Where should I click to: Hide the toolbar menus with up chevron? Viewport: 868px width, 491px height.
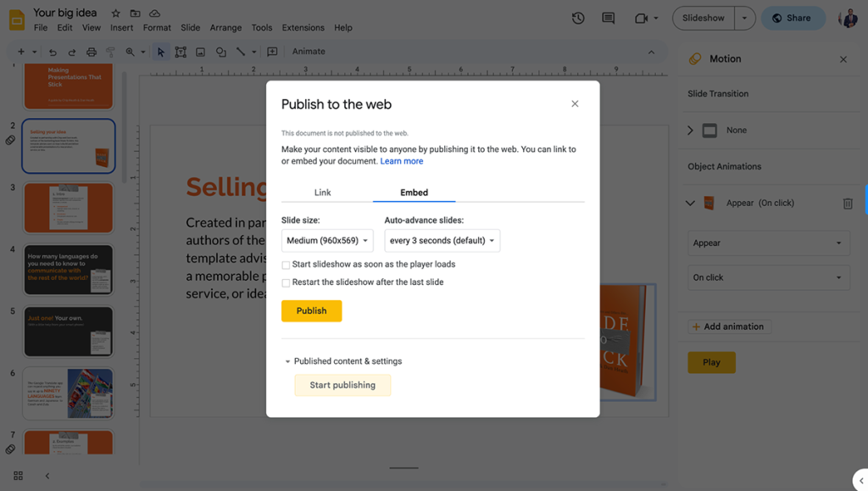pyautogui.click(x=652, y=52)
